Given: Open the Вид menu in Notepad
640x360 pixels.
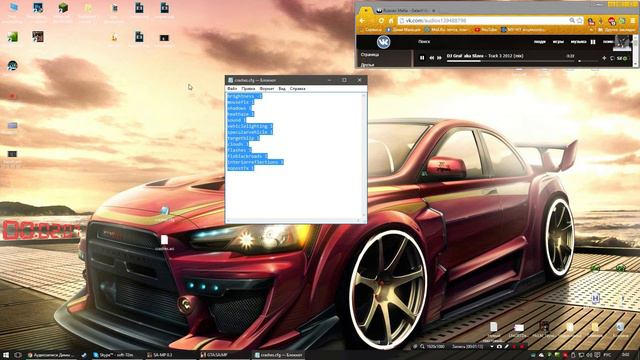Looking at the screenshot, I should 282,89.
